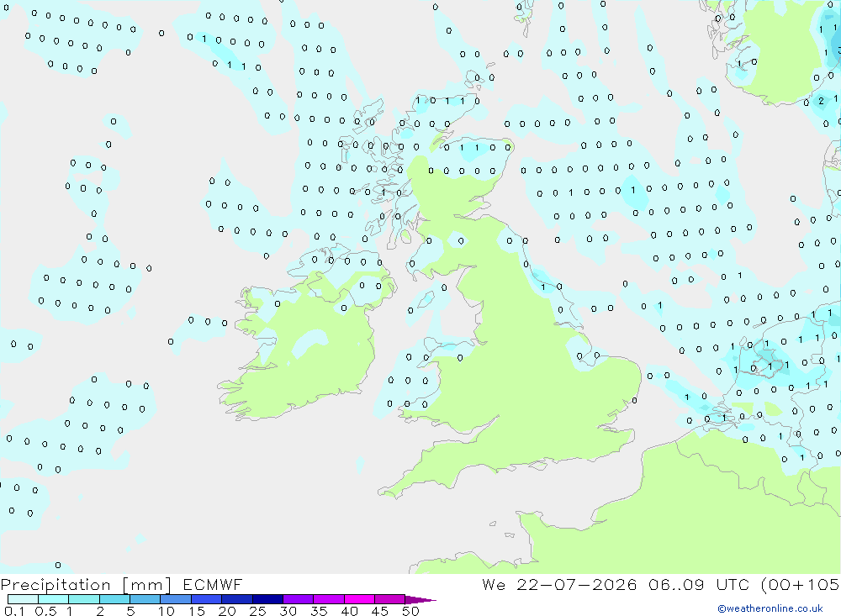The image size is (841, 616).
Task: Click the '0.1' legend scale label
Action: 14,611
